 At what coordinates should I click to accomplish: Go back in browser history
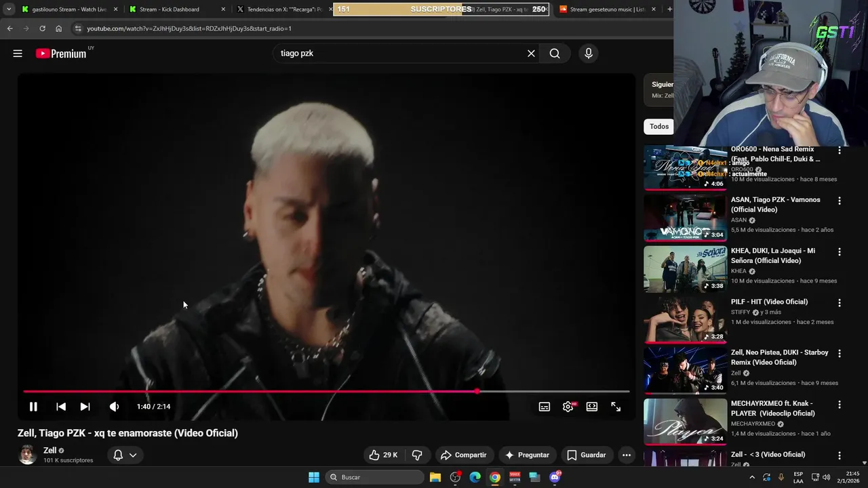pyautogui.click(x=9, y=28)
